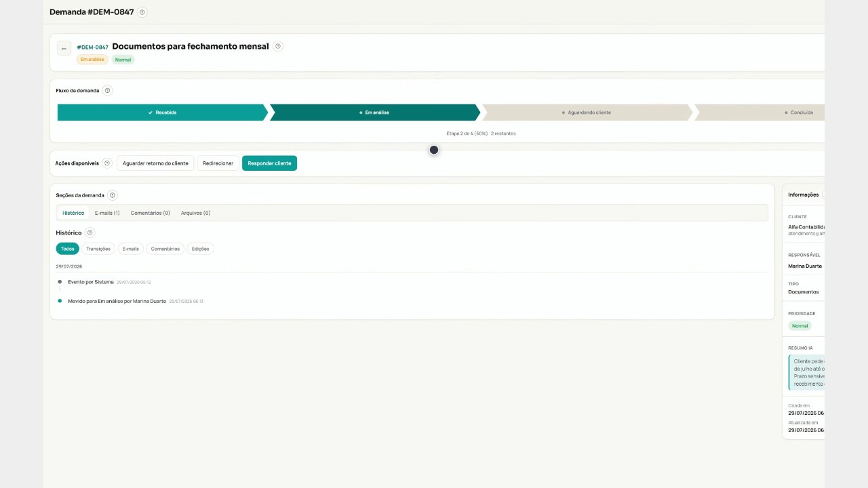
Task: Click the Responder cliente button
Action: pyautogui.click(x=269, y=163)
